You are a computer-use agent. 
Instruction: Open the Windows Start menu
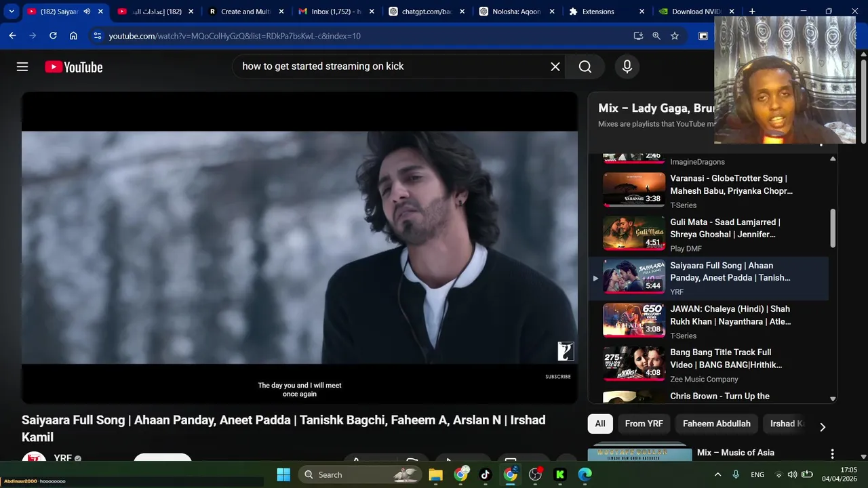tap(283, 474)
